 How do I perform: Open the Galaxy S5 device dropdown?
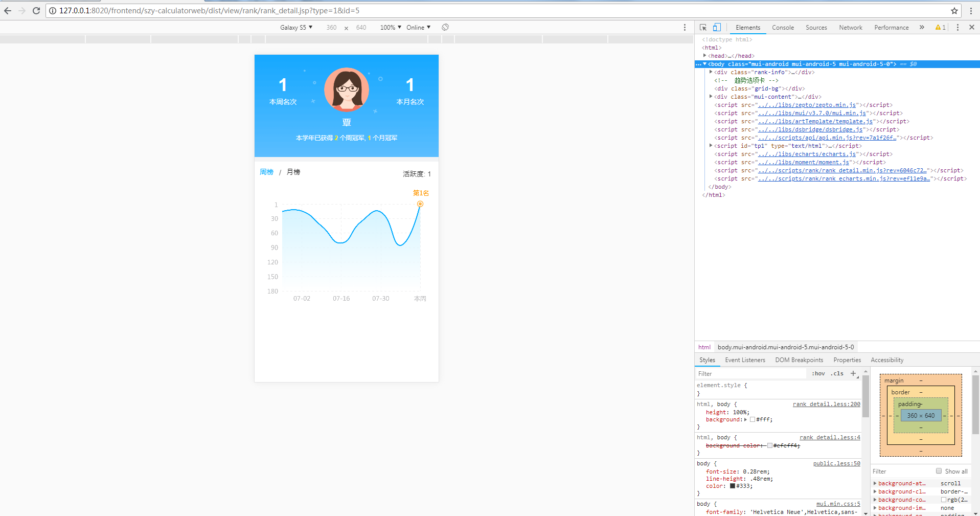coord(296,27)
